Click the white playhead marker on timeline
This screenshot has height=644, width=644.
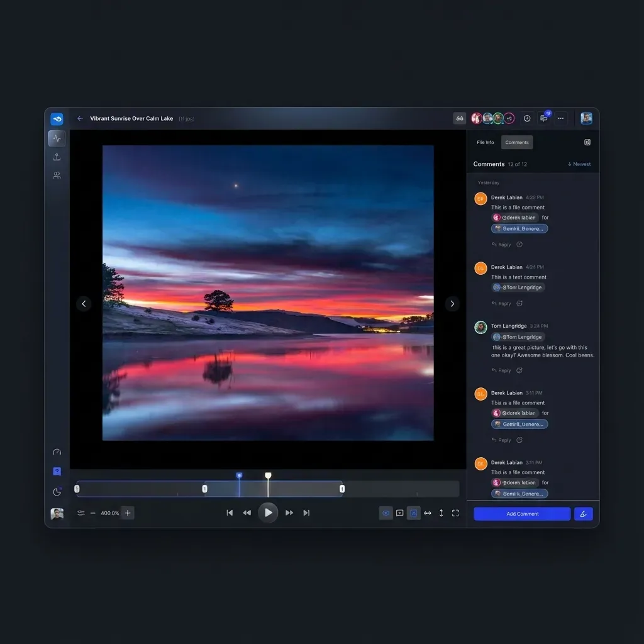tap(268, 476)
